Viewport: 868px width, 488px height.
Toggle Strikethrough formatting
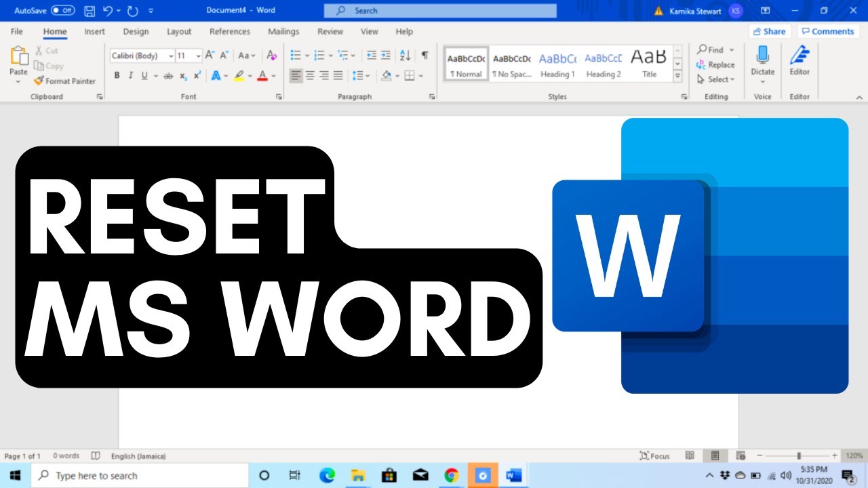pyautogui.click(x=168, y=75)
